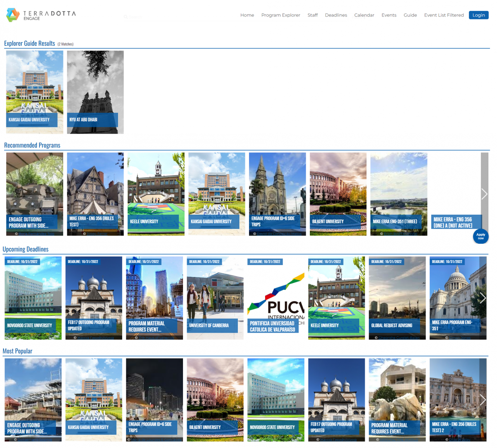Open Mike Erra - ENG 356 (Rules Test) recommended card
497x448 pixels.
tap(95, 194)
